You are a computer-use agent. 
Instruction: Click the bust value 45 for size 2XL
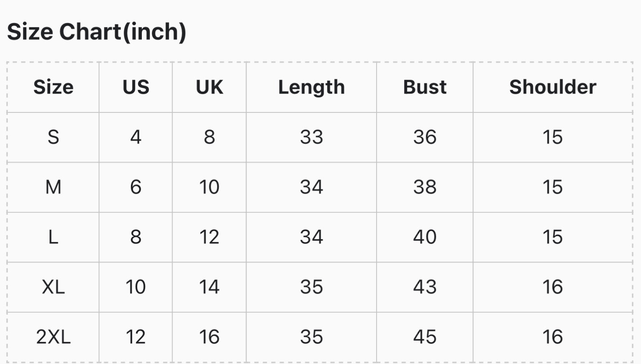click(425, 337)
